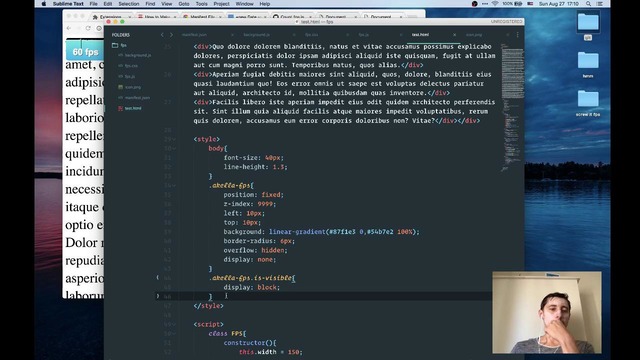The image size is (640, 360).
Task: Open fps.css in the sidebar
Action: (x=131, y=66)
